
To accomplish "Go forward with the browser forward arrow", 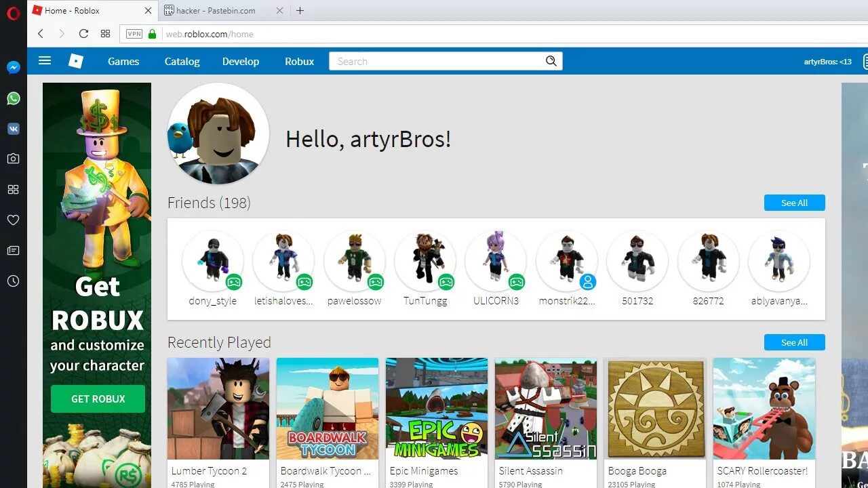I will [x=62, y=34].
